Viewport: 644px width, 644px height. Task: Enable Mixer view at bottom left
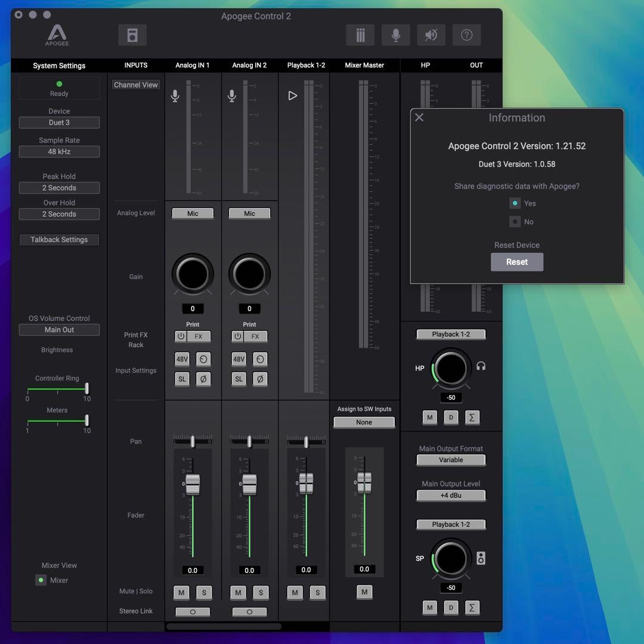click(x=41, y=580)
